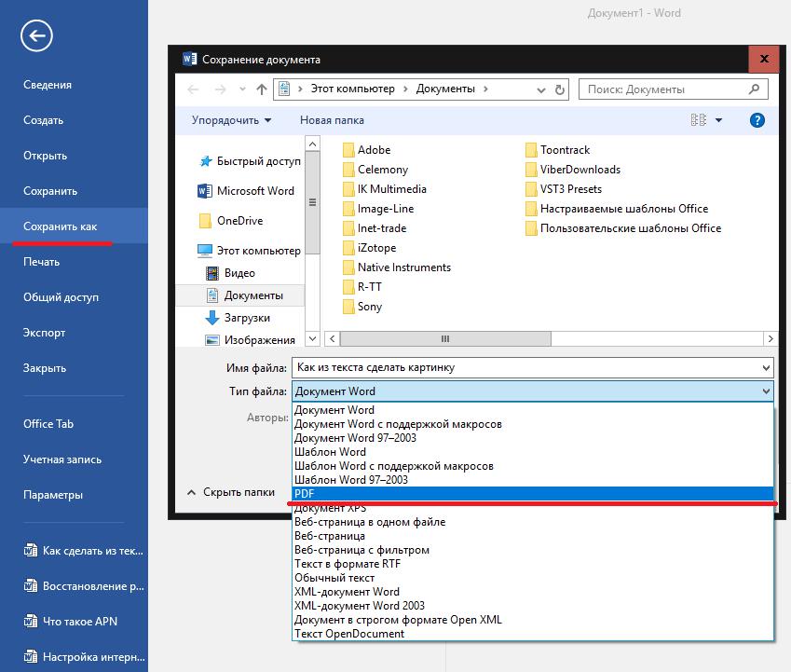The height and width of the screenshot is (672, 791).
Task: Open the view options dropdown arrow
Action: [719, 120]
